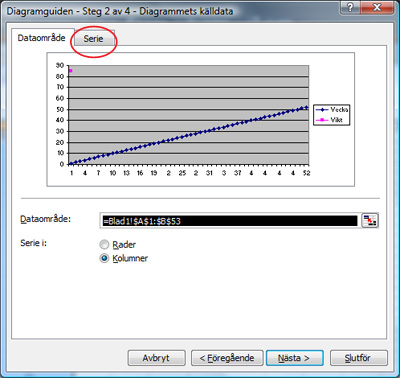Click the pink Vikt data point

(71, 71)
